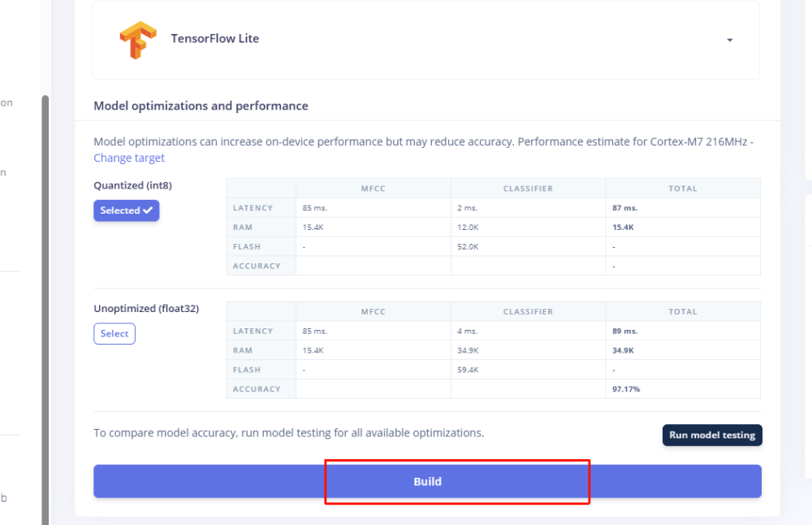Toggle the Selected button for Quantized (int8)
Viewport: 812px width, 525px height.
coord(126,210)
